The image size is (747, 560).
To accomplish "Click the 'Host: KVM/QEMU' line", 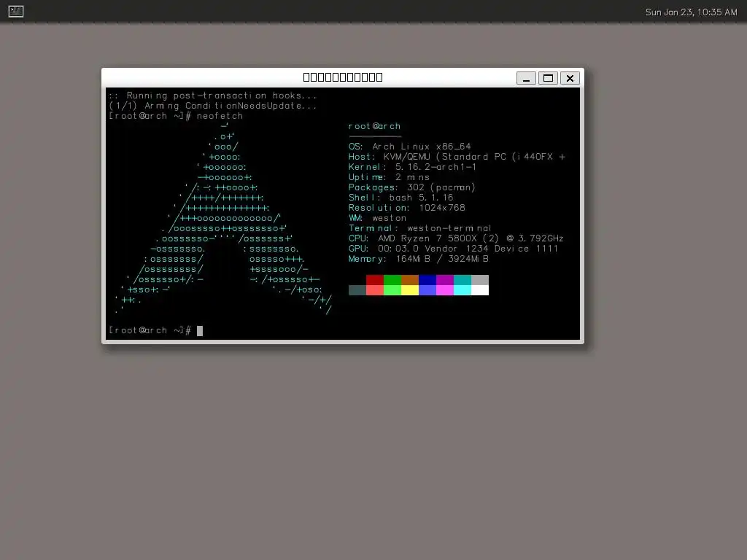I will click(457, 157).
